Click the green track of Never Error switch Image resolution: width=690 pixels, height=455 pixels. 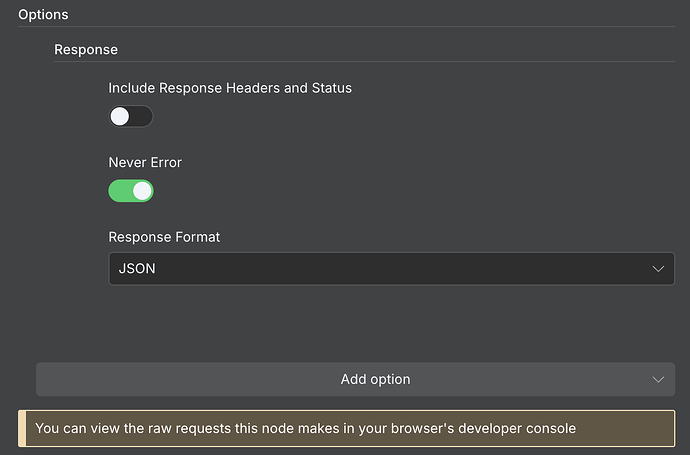(119, 190)
